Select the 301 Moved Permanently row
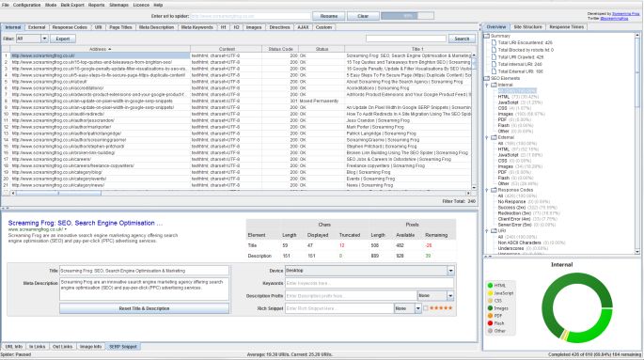644x360 pixels. (x=237, y=101)
